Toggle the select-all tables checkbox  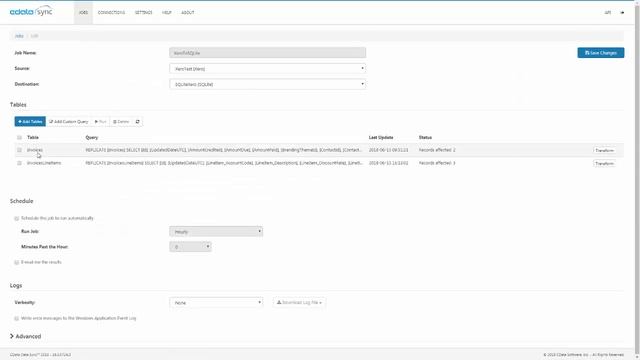tap(19, 138)
